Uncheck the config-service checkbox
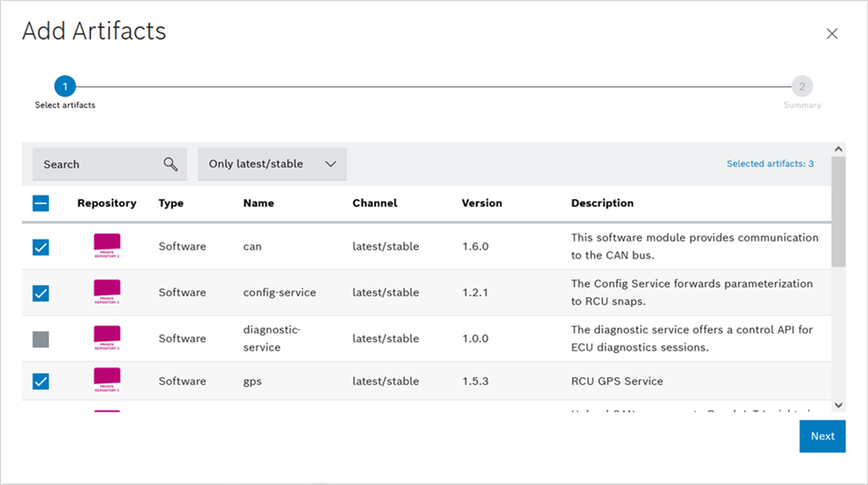The image size is (868, 485). coord(41,293)
